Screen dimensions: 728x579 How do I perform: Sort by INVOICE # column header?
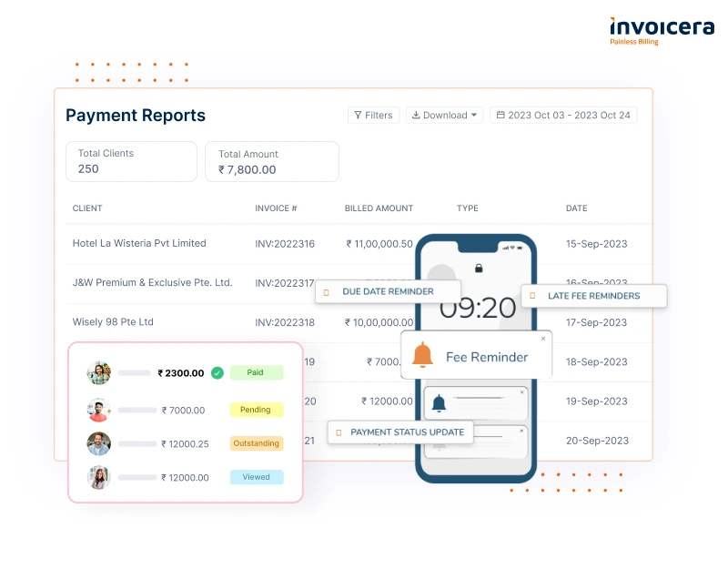tap(276, 208)
